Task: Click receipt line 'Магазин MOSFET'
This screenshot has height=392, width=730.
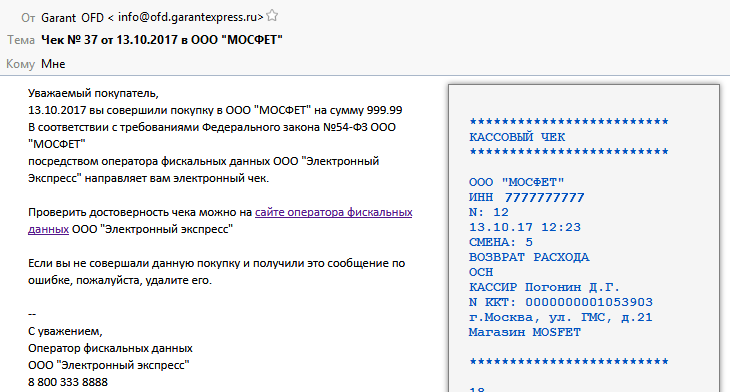Action: pos(525,332)
